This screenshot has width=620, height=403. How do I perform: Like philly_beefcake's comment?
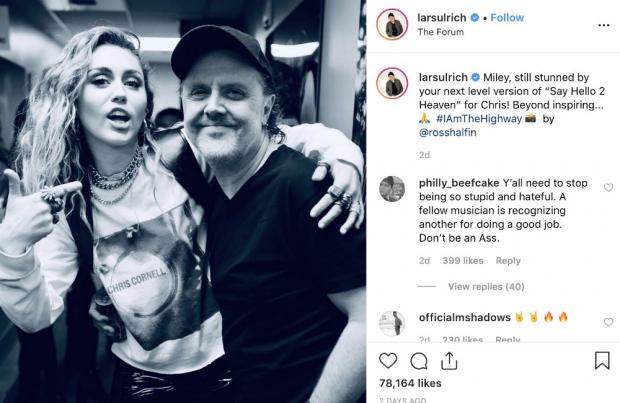tap(608, 188)
